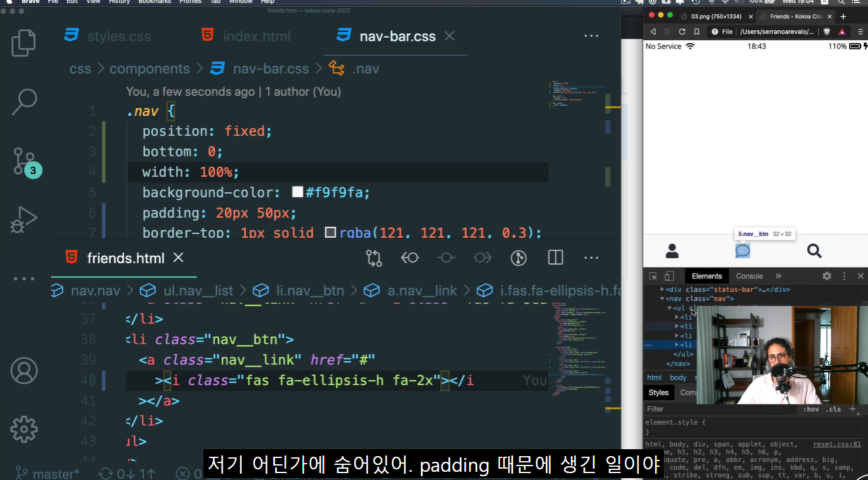Click the user profile icon in page nav
The image size is (868, 480).
672,251
